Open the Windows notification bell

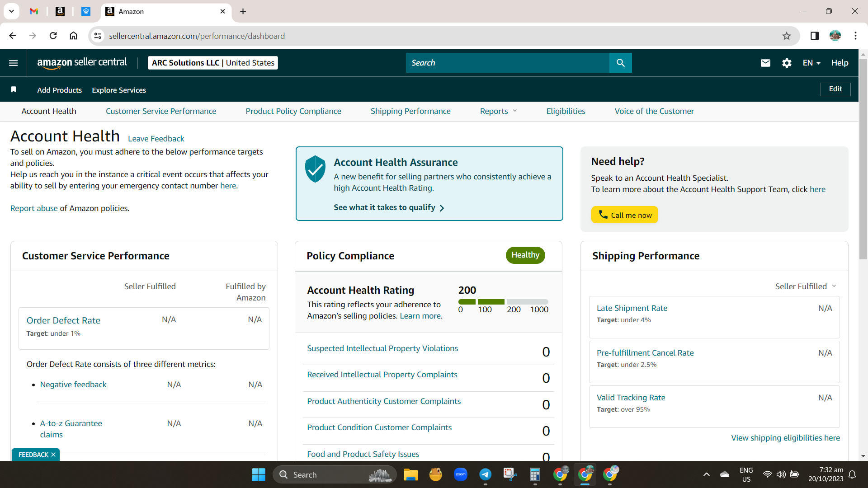(x=852, y=474)
